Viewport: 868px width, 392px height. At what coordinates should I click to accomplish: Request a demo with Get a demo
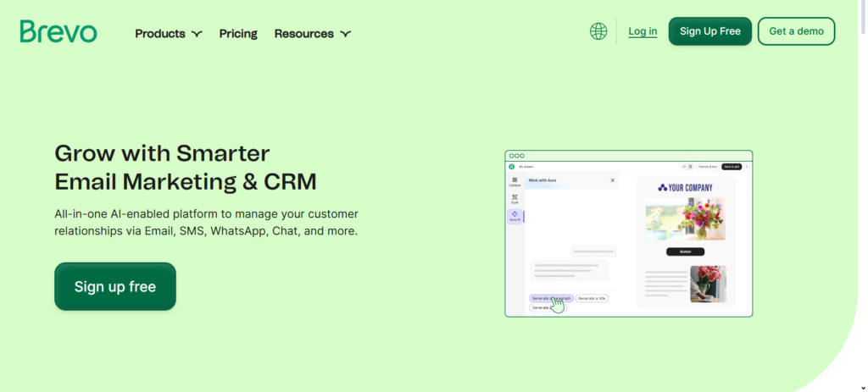(797, 31)
